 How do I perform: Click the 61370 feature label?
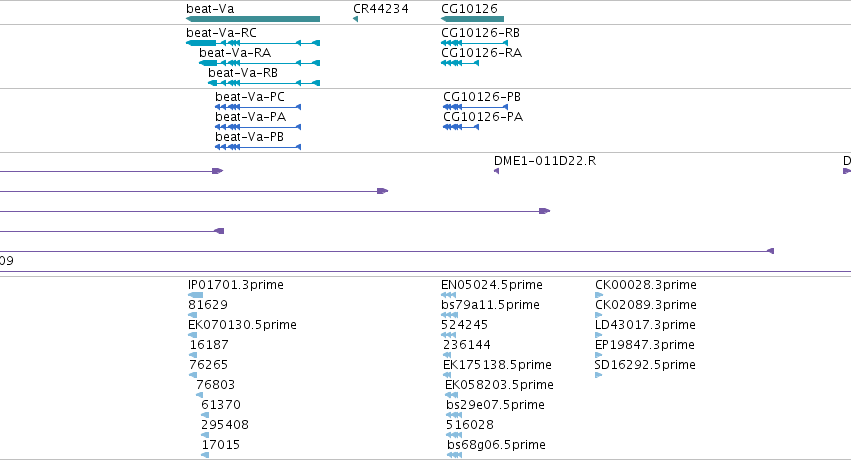221,405
